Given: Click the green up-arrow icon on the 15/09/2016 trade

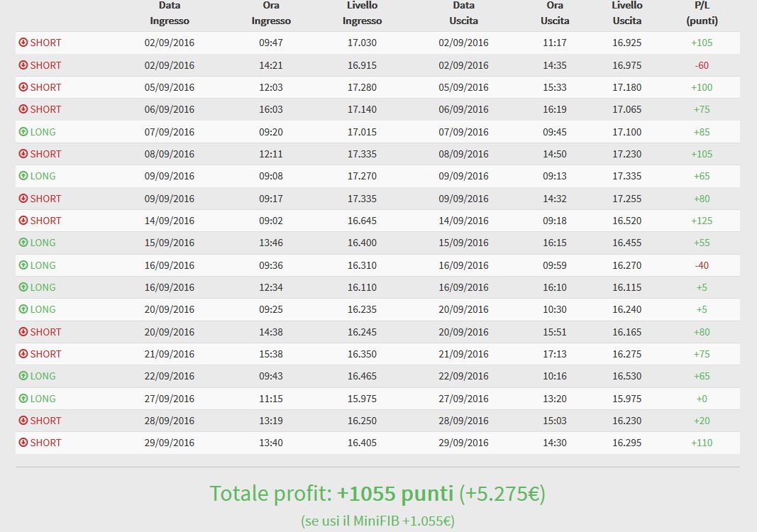Looking at the screenshot, I should click(x=23, y=243).
